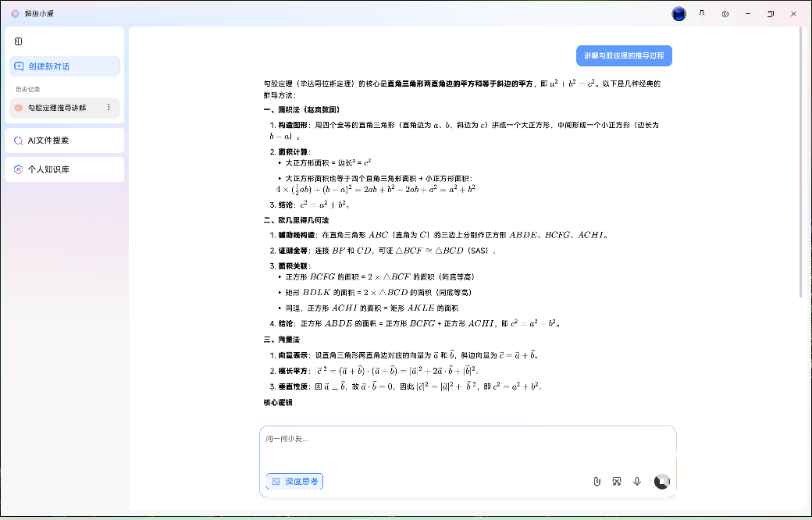The width and height of the screenshot is (812, 520).
Task: Open the AI文件搜索 section
Action: (65, 141)
